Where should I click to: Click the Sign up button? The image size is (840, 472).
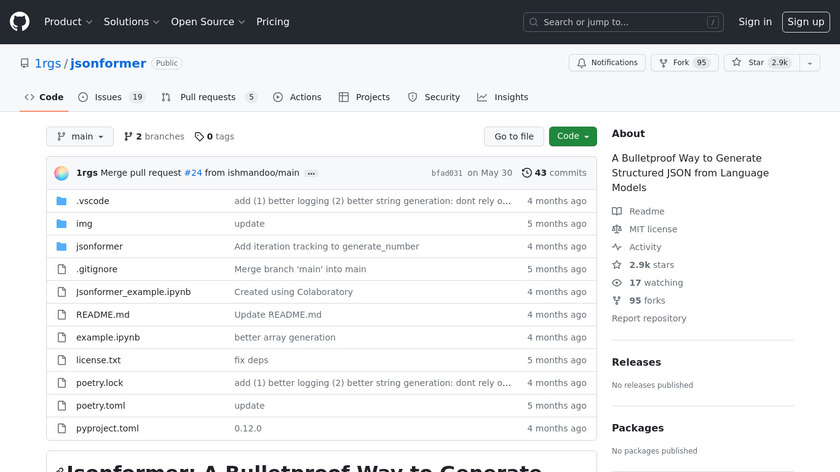point(806,22)
